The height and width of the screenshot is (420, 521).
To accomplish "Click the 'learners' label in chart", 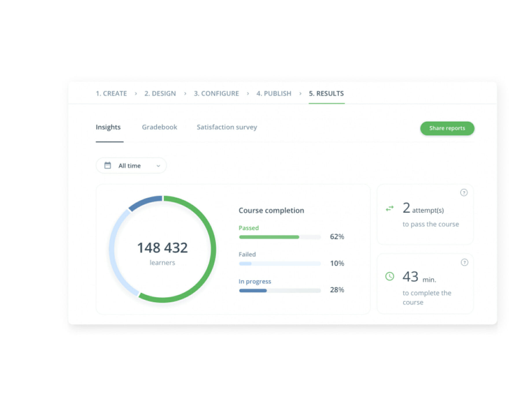I will pos(162,263).
